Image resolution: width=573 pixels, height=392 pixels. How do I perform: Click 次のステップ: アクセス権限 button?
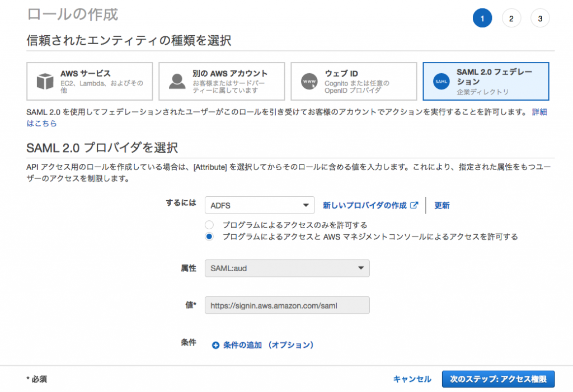pyautogui.click(x=498, y=379)
